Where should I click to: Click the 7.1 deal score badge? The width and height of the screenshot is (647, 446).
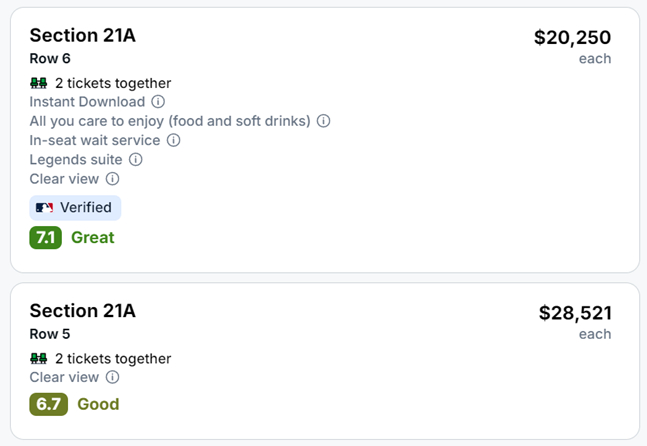45,238
